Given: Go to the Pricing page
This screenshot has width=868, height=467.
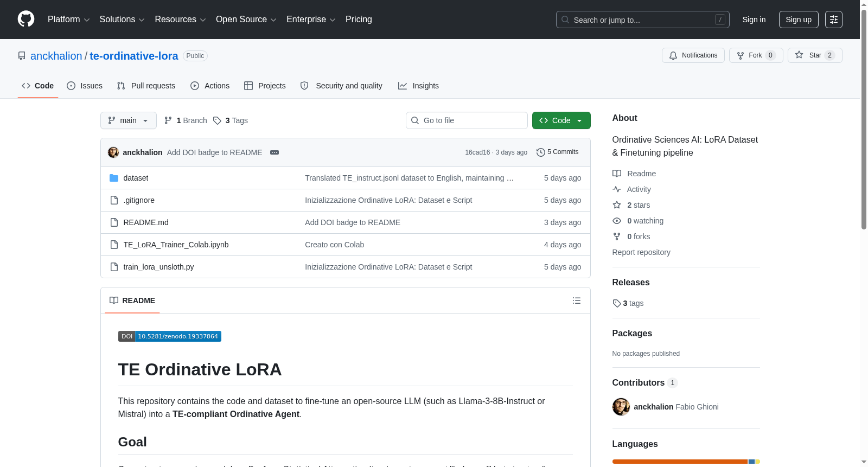Looking at the screenshot, I should (359, 20).
